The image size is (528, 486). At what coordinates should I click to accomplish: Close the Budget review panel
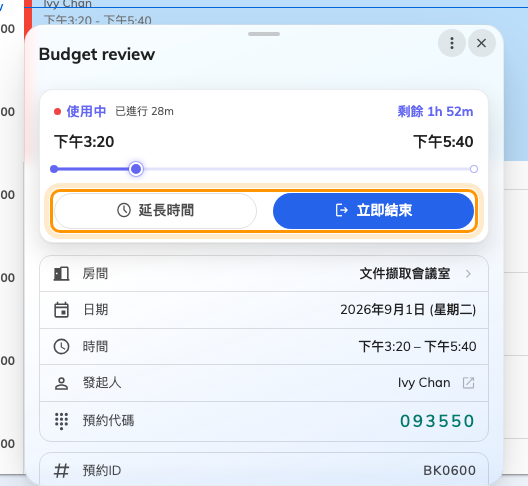[x=482, y=43]
